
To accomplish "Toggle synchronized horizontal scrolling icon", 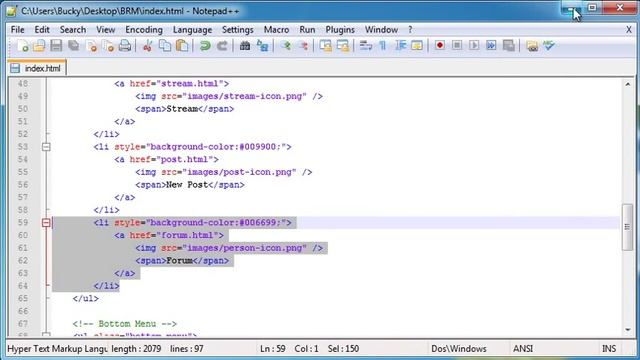I will click(342, 46).
